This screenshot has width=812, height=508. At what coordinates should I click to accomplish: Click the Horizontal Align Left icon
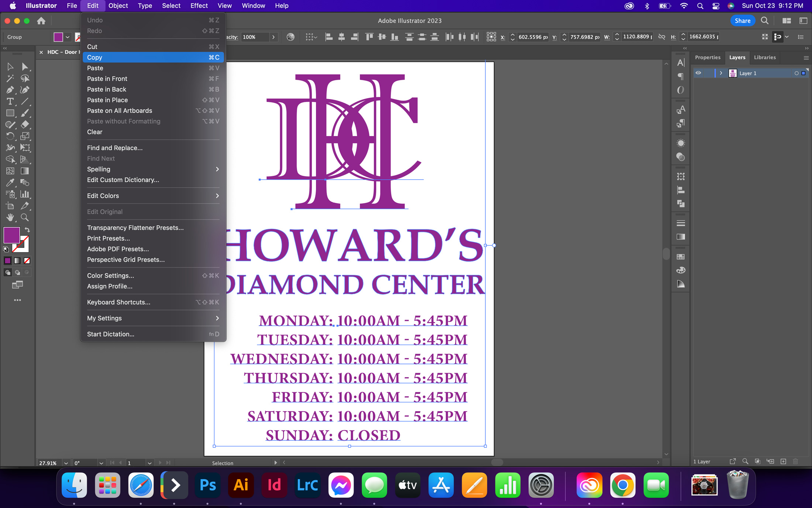tap(328, 37)
